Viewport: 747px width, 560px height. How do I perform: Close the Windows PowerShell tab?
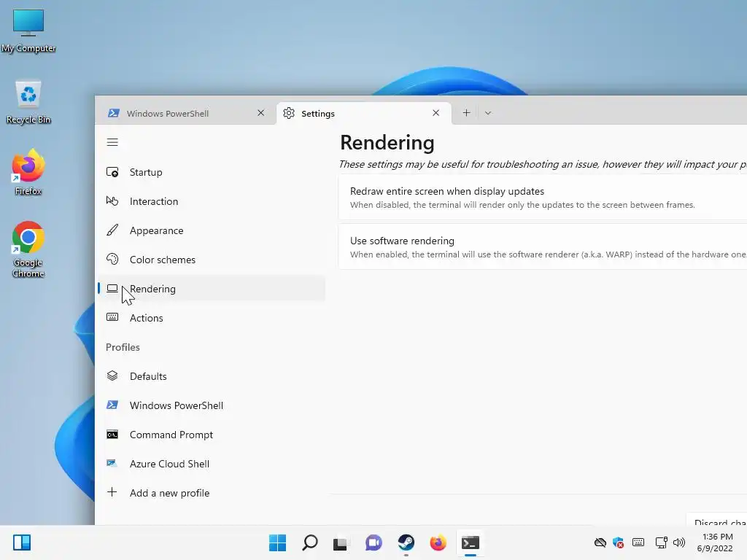coord(260,113)
